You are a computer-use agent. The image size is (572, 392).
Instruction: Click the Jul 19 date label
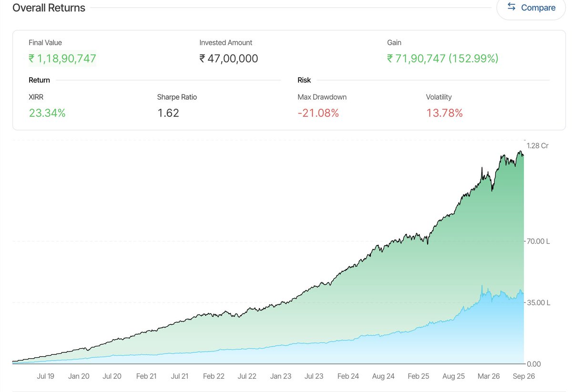(45, 376)
